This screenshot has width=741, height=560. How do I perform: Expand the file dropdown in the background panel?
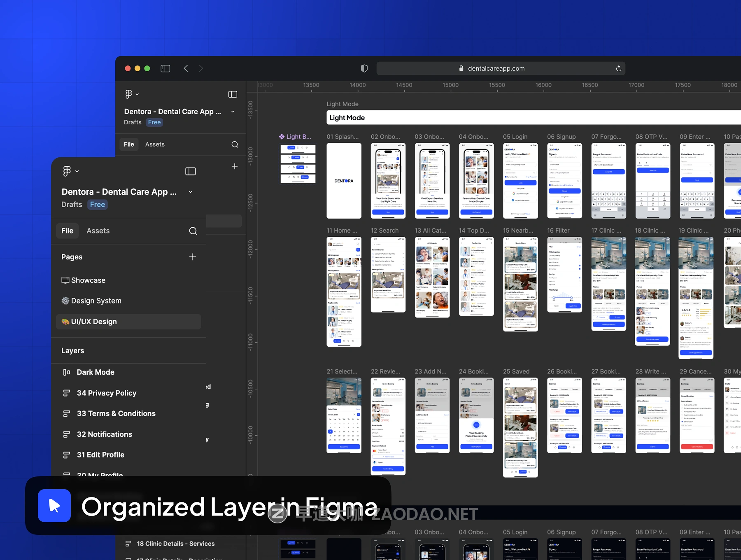point(233,112)
